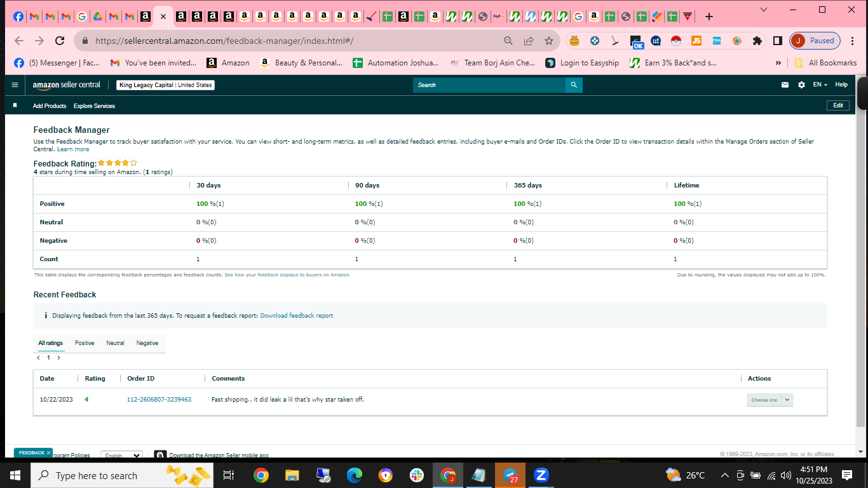Open the Learn more link
Image resolution: width=868 pixels, height=488 pixels.
(x=73, y=149)
